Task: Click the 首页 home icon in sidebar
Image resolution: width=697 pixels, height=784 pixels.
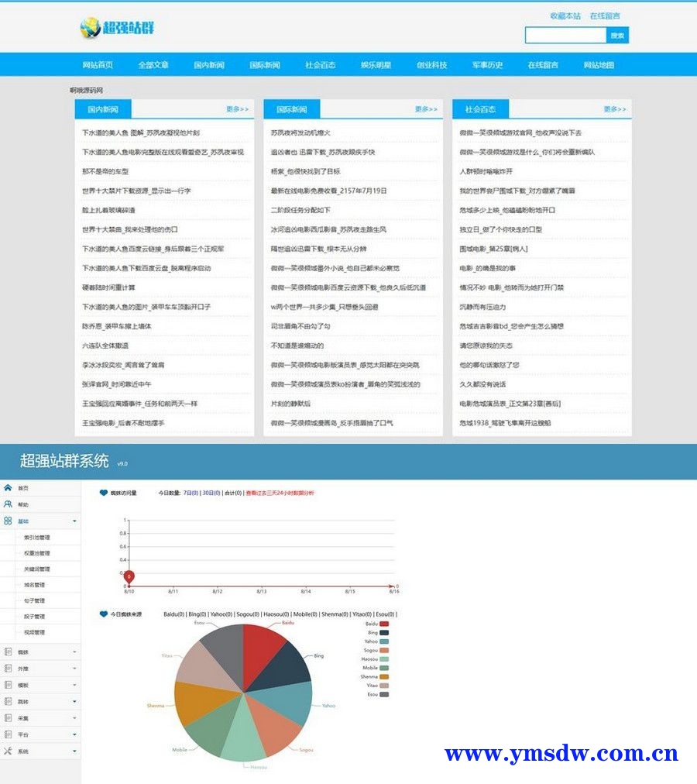Action: (8, 488)
